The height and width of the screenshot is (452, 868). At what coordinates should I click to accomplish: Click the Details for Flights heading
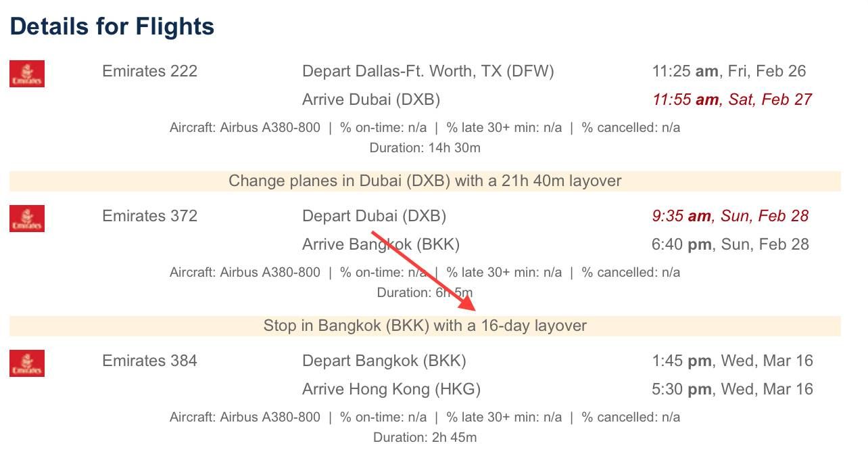coord(112,26)
